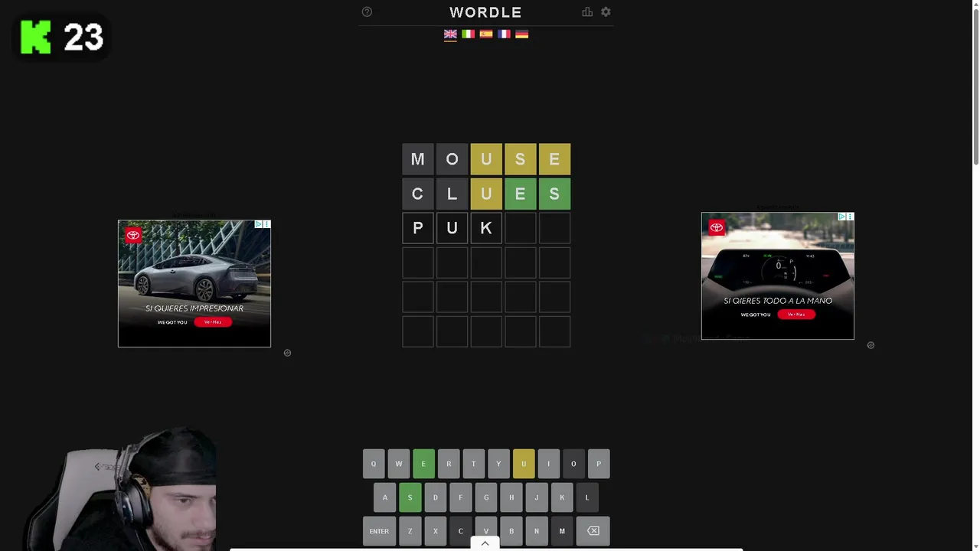Click the small circle icon below left ad
The width and height of the screenshot is (980, 551).
[287, 353]
